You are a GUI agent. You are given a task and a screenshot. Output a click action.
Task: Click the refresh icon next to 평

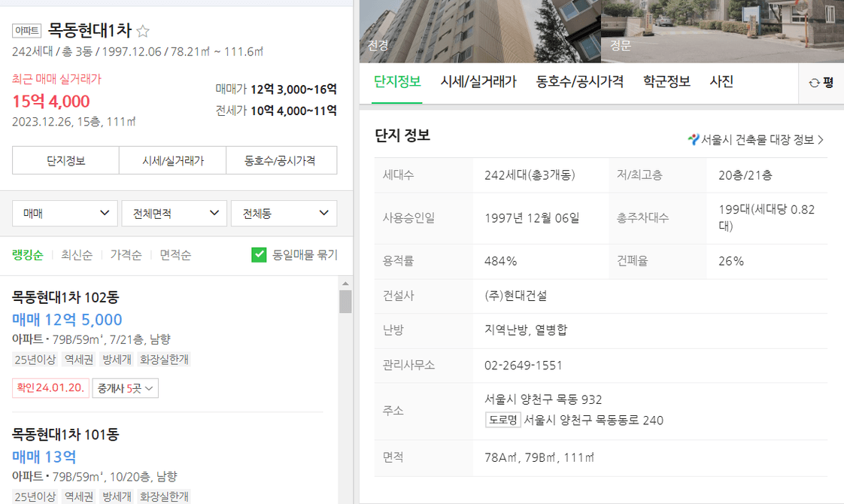tap(814, 83)
